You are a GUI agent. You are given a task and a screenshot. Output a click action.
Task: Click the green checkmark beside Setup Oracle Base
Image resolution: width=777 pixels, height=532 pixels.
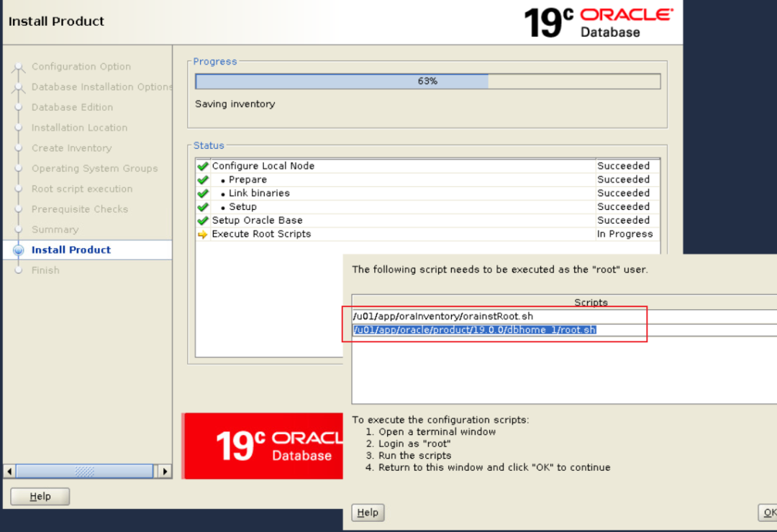tap(202, 221)
